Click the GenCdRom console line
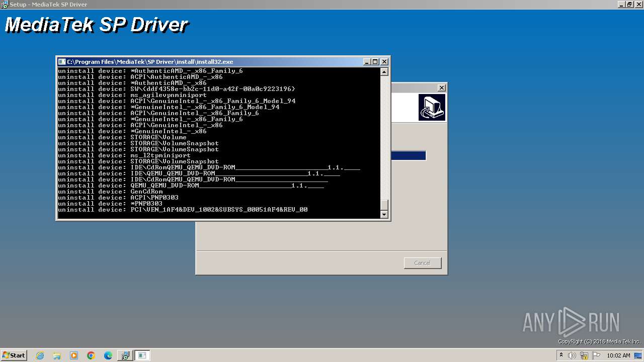 (x=110, y=192)
